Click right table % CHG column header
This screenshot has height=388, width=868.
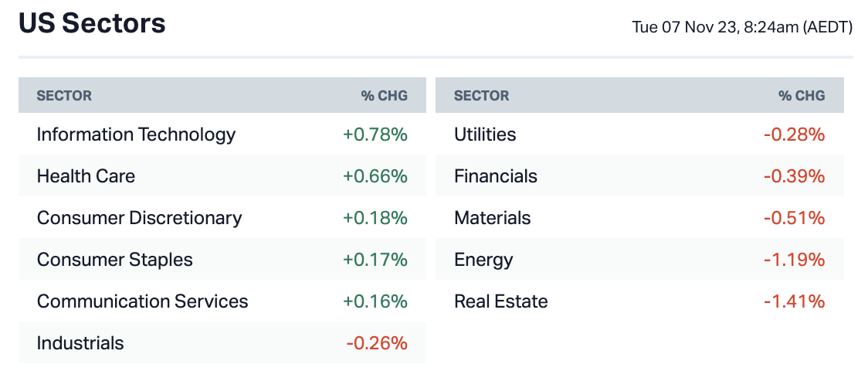[802, 96]
